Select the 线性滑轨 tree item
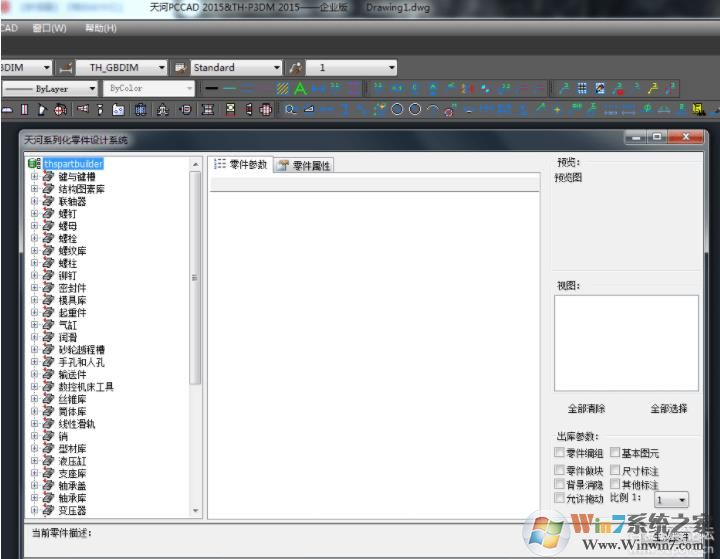This screenshot has width=720, height=559. click(77, 423)
